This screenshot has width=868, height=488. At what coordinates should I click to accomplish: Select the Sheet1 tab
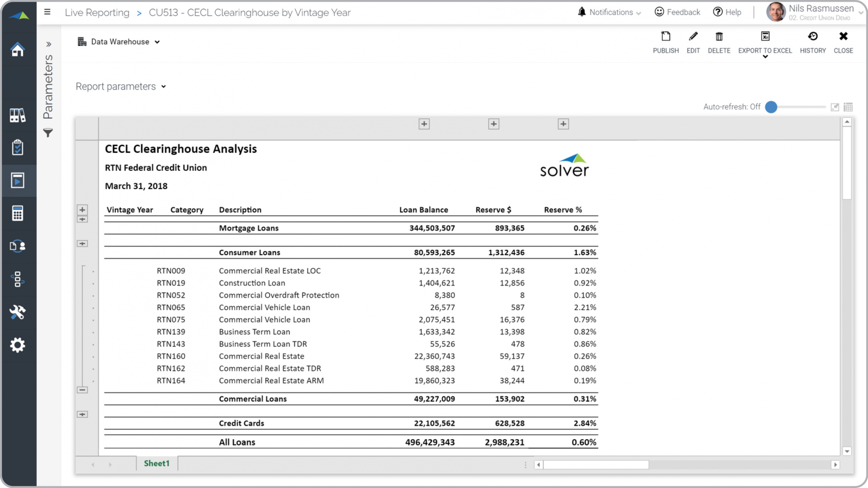click(x=157, y=463)
